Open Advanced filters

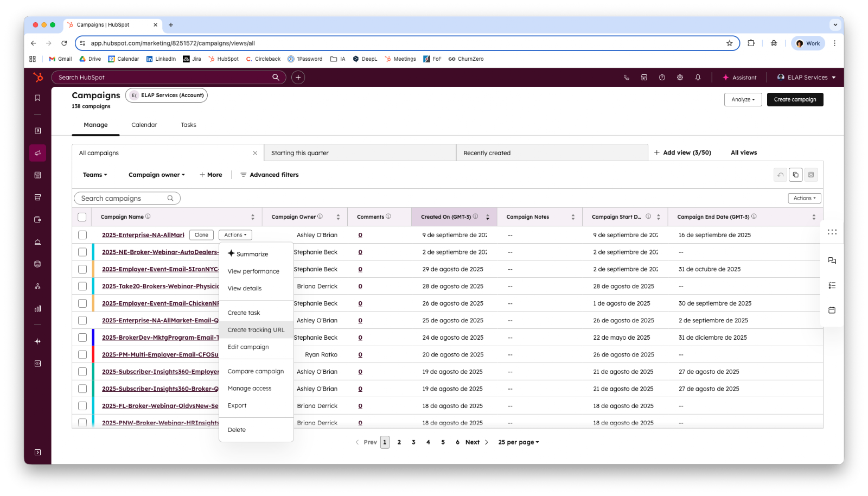coord(270,175)
